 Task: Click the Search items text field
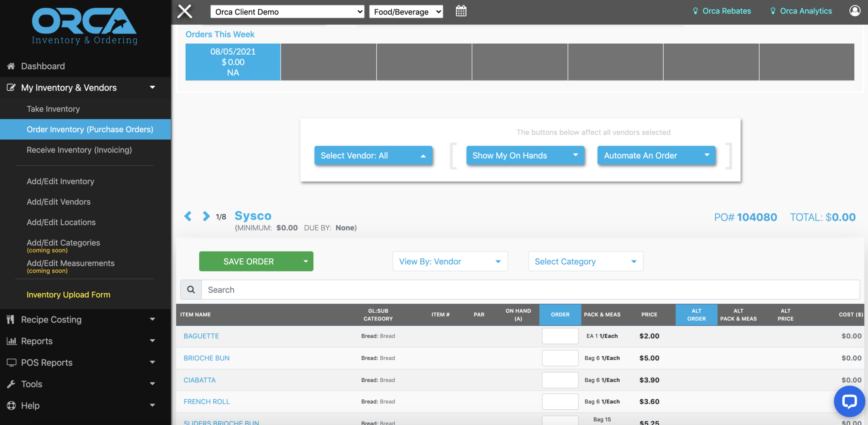click(x=530, y=290)
